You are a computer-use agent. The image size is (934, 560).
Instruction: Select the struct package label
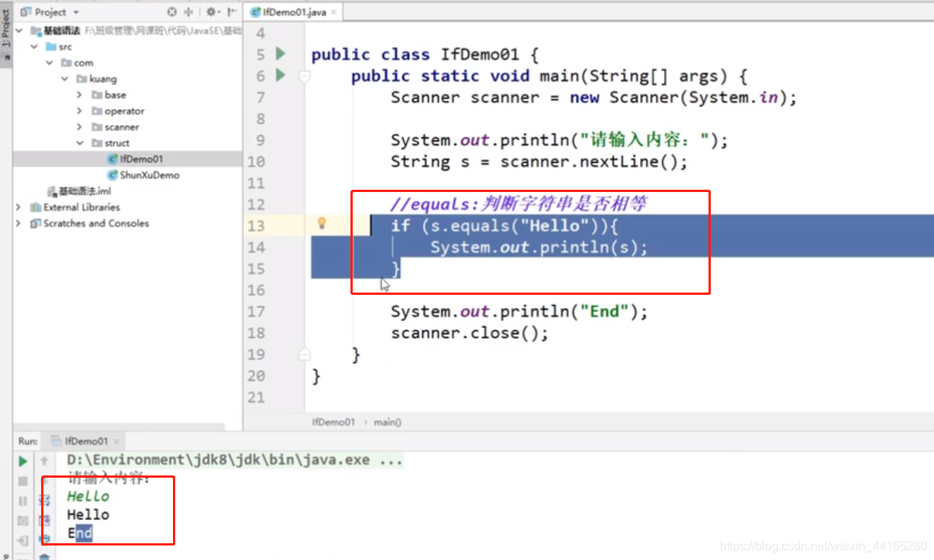click(117, 142)
